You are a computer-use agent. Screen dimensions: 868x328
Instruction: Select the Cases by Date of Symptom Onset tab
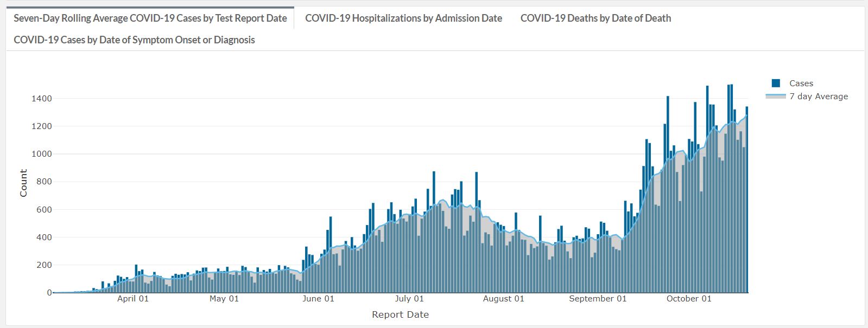tap(134, 40)
